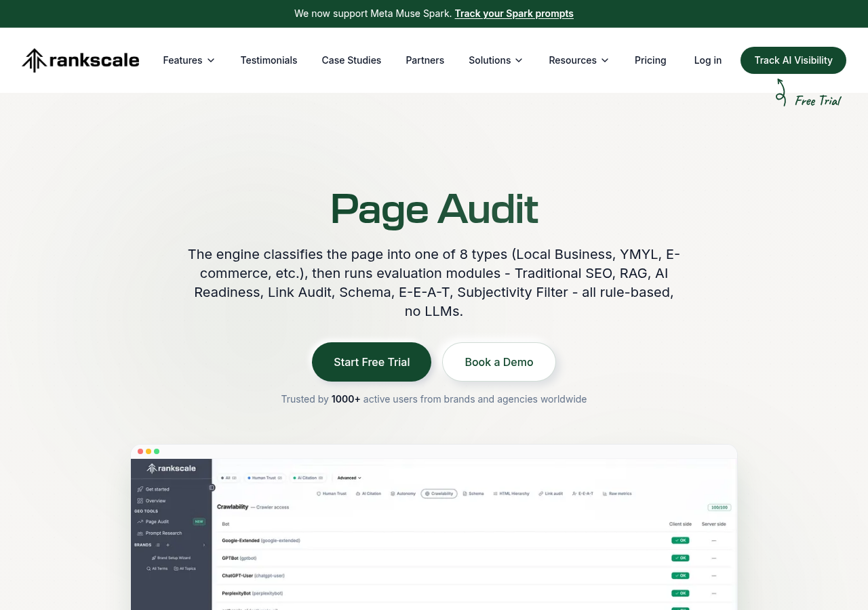Open the HTML Hierarchy tab in preview
Image resolution: width=868 pixels, height=610 pixels.
point(512,493)
